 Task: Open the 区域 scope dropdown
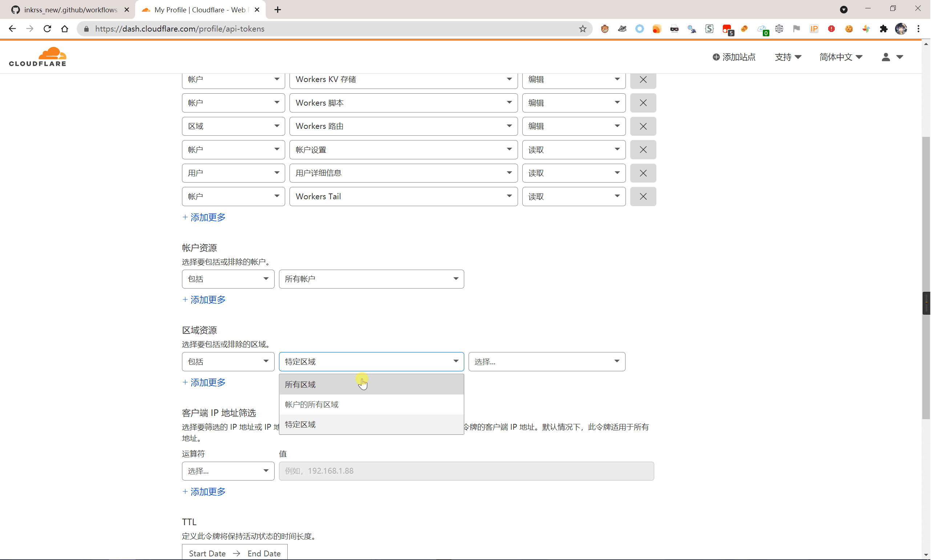(x=234, y=126)
